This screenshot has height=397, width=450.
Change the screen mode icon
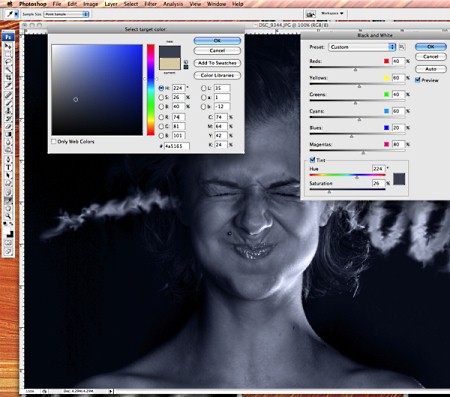[8, 251]
